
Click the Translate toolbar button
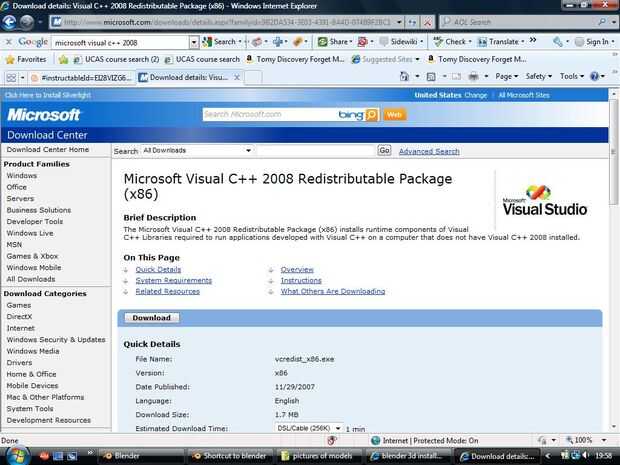pos(501,42)
